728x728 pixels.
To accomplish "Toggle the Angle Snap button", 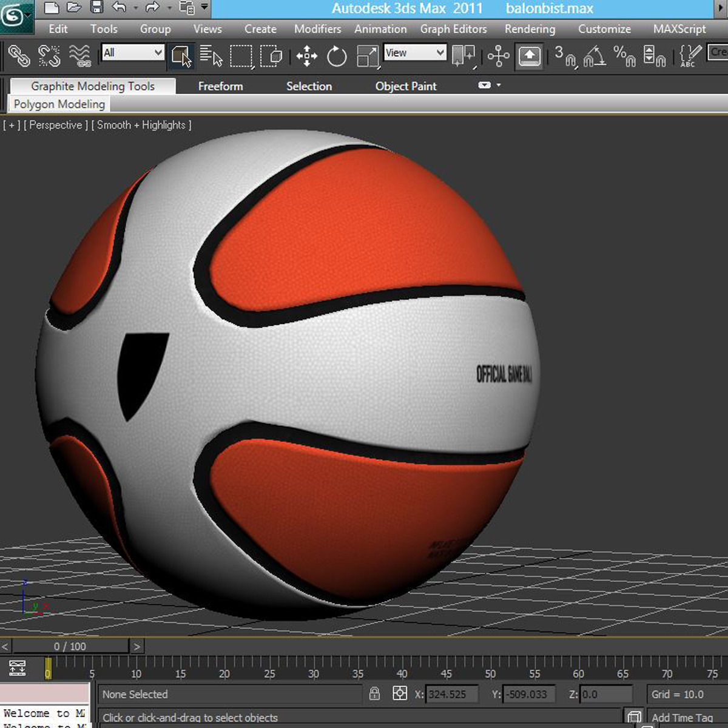I will [595, 56].
